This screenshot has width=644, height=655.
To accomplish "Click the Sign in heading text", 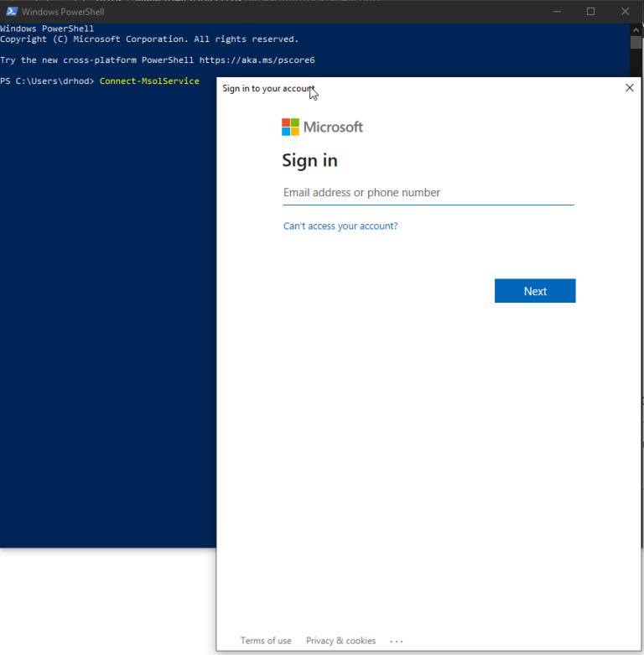I will [309, 161].
